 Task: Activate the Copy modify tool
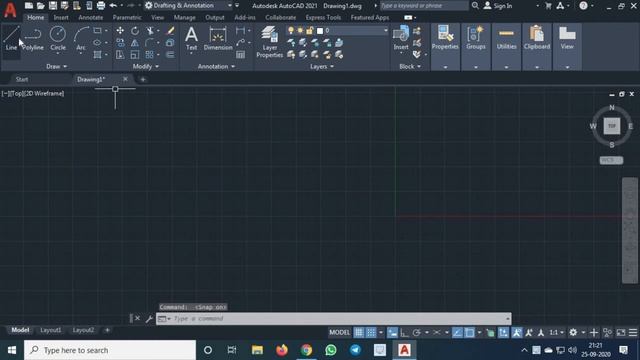tap(120, 42)
